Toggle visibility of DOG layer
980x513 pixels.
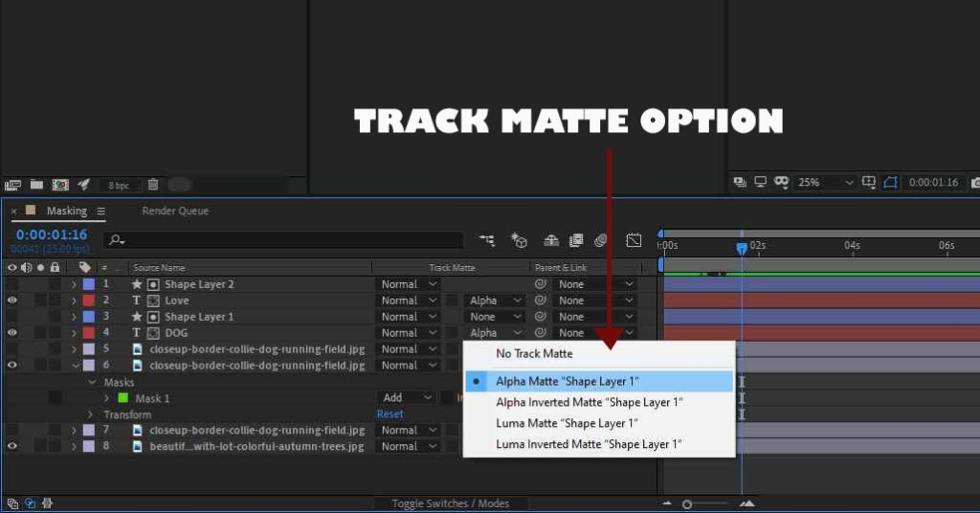point(12,333)
